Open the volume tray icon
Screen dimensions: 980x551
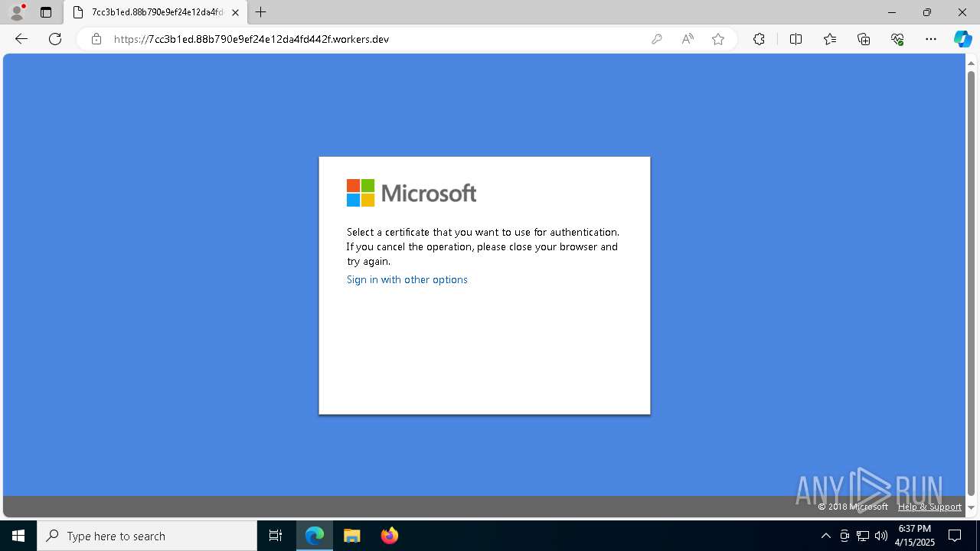pos(881,536)
